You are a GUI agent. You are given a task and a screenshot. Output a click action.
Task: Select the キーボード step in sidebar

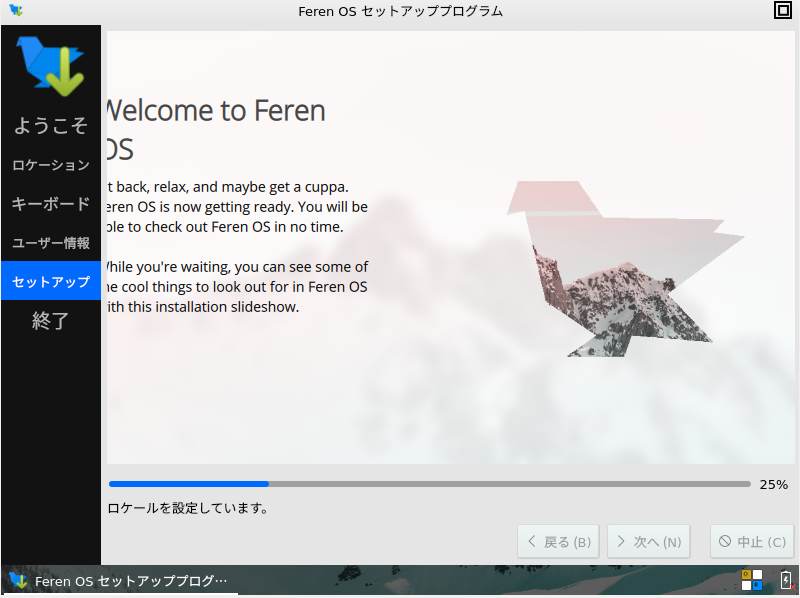51,204
